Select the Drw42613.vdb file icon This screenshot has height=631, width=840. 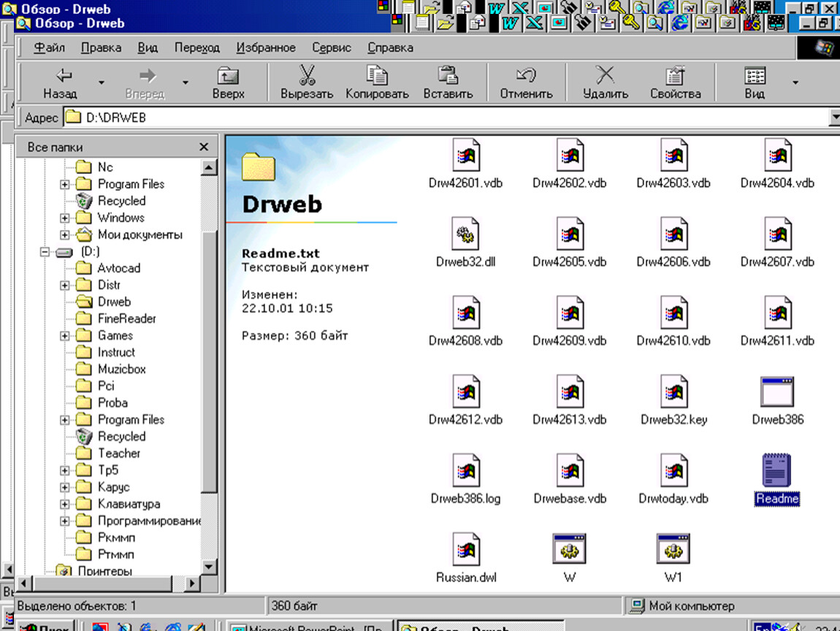[570, 392]
